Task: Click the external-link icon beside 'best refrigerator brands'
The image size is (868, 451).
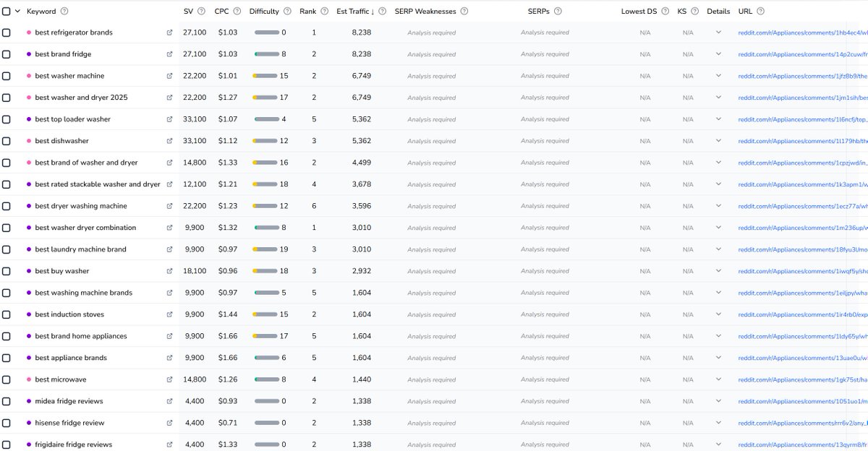Action: tap(169, 32)
